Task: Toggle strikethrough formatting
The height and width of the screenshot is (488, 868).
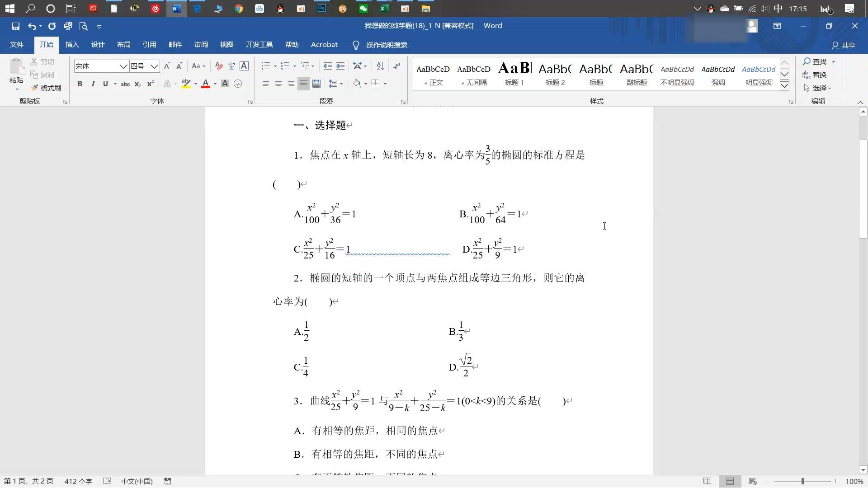Action: click(x=125, y=84)
